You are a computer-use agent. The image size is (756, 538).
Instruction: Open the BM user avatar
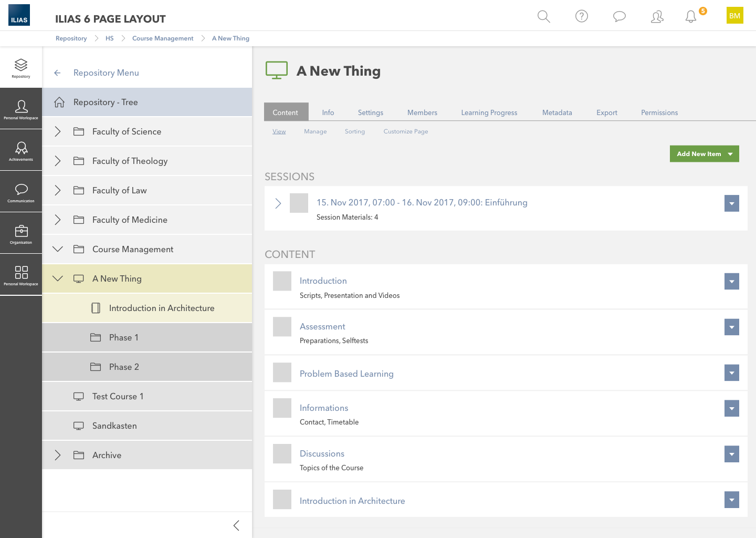coord(734,16)
